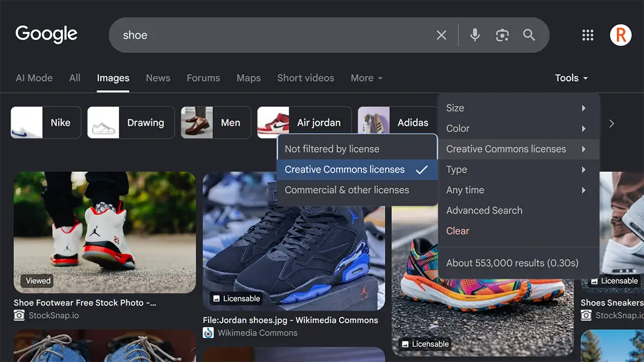Expand the Color submenu

point(518,129)
